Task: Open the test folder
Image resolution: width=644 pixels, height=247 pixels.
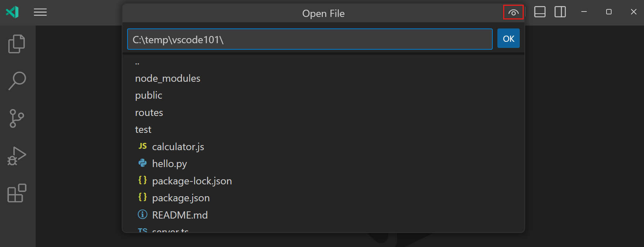Action: click(x=143, y=129)
